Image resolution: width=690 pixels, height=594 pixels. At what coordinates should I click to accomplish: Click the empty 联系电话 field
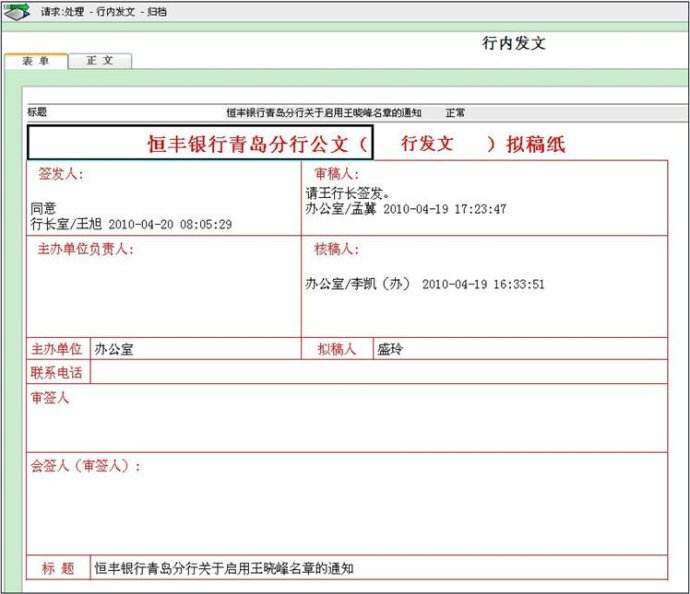click(x=379, y=372)
